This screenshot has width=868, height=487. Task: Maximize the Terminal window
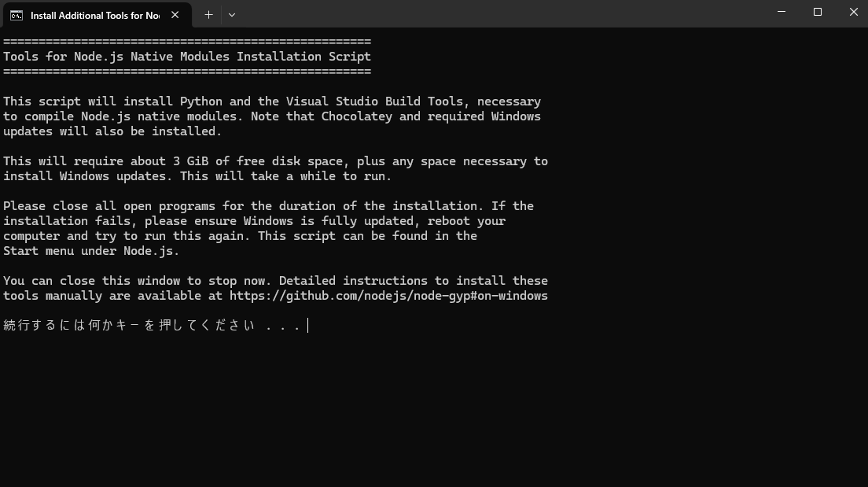[817, 12]
